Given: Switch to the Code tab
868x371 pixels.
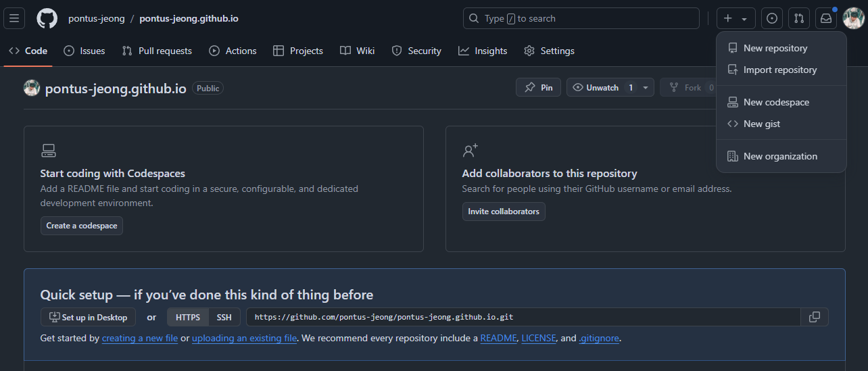Looking at the screenshot, I should (28, 51).
